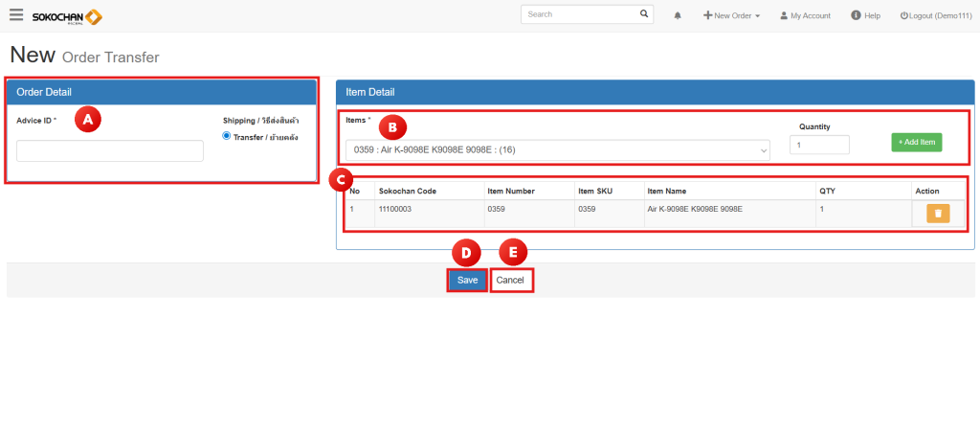Cancel the order transfer

coord(510,280)
